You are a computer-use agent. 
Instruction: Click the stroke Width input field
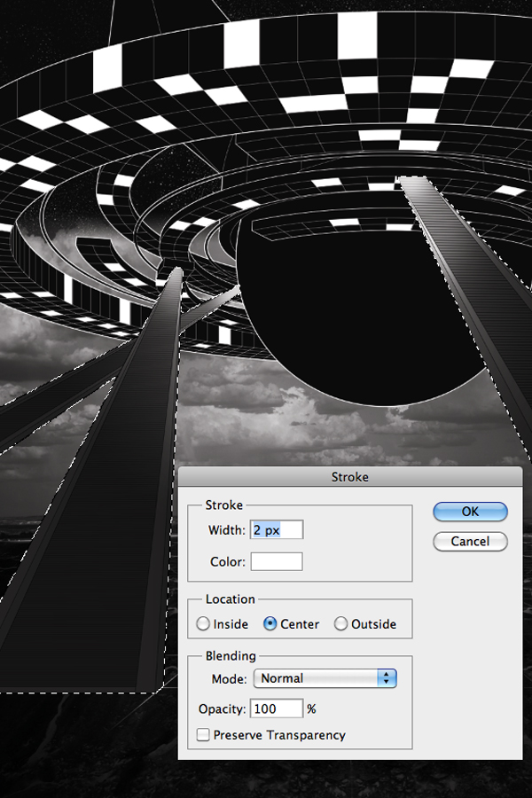click(x=277, y=530)
